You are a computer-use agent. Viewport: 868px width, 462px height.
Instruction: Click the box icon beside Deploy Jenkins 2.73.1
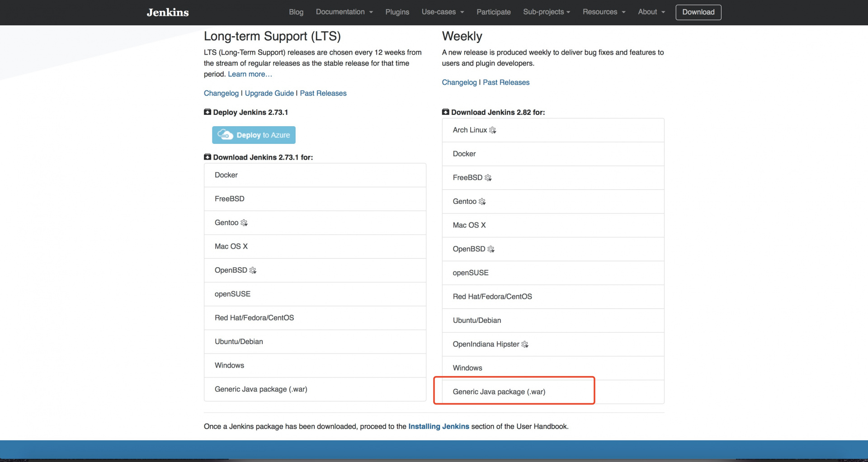point(208,112)
